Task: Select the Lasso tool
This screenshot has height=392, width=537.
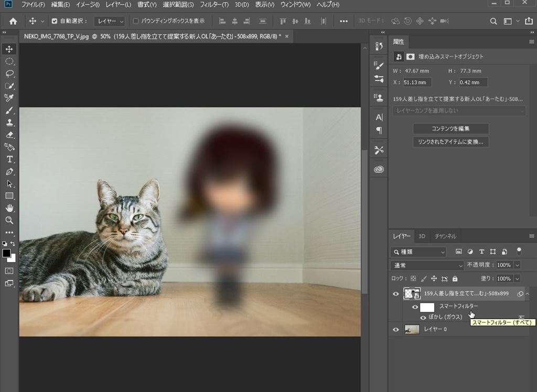Action: click(x=9, y=73)
